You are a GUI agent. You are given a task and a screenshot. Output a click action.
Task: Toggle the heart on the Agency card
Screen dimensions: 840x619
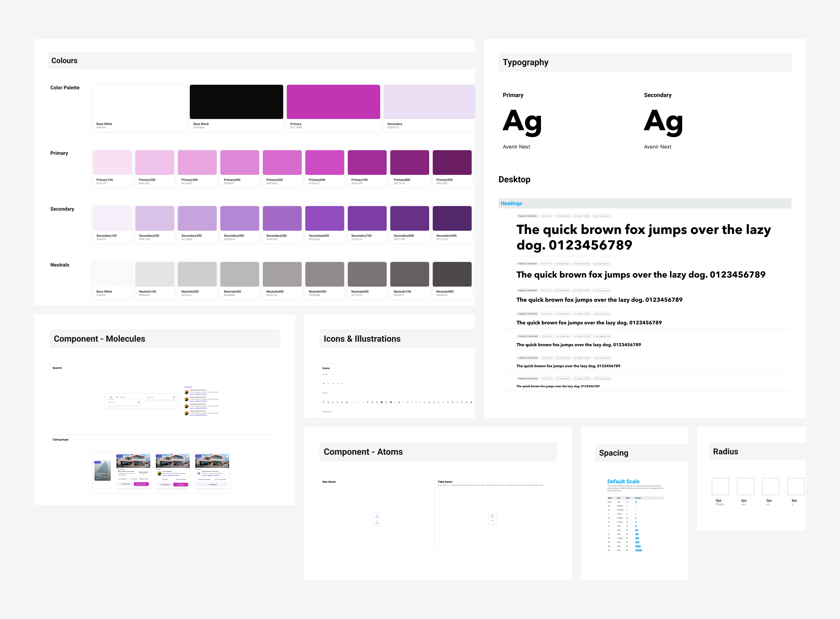tap(227, 456)
